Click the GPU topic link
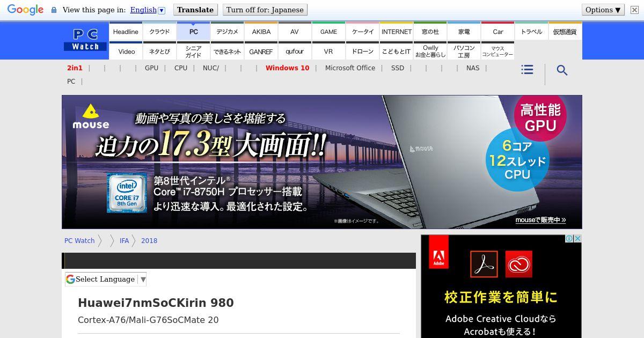The height and width of the screenshot is (338, 644). point(151,68)
